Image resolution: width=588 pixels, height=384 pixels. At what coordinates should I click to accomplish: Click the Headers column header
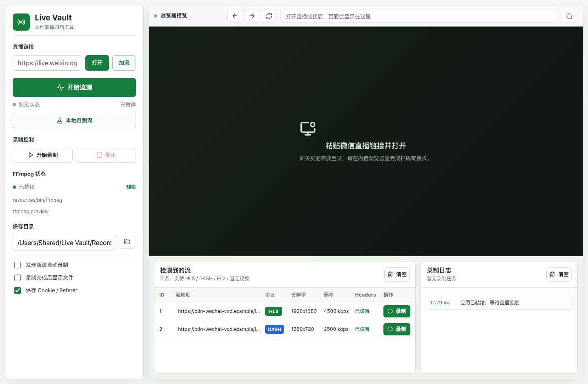365,295
